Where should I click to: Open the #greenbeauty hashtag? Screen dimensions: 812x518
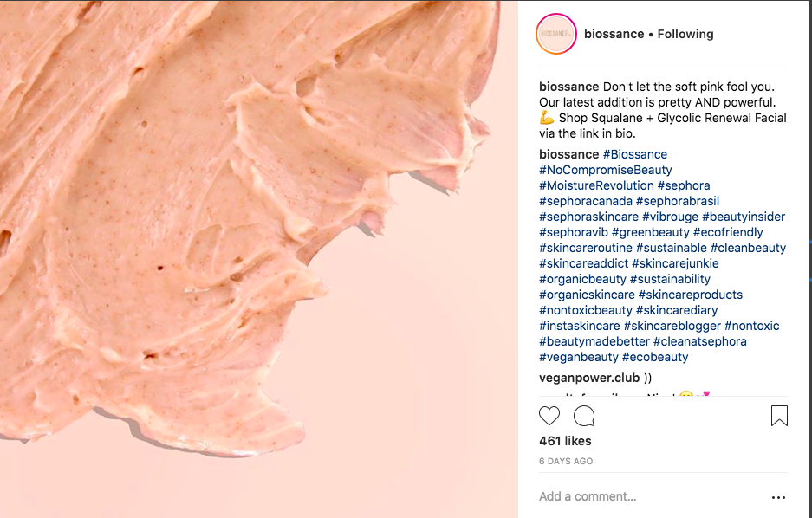pyautogui.click(x=650, y=232)
